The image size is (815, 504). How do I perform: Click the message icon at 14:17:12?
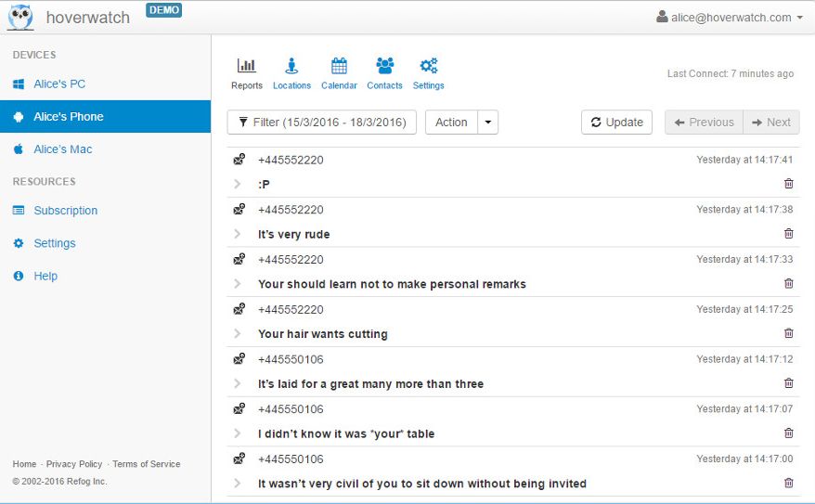tap(239, 358)
